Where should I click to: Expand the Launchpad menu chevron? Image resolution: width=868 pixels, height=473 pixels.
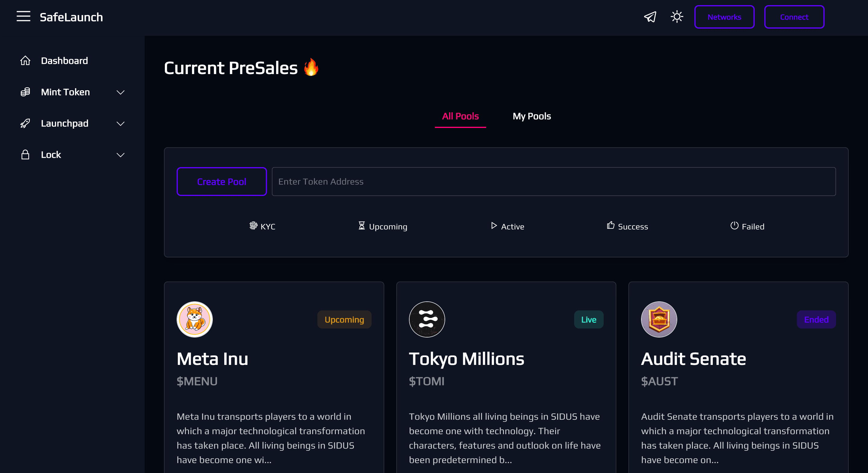pos(121,123)
